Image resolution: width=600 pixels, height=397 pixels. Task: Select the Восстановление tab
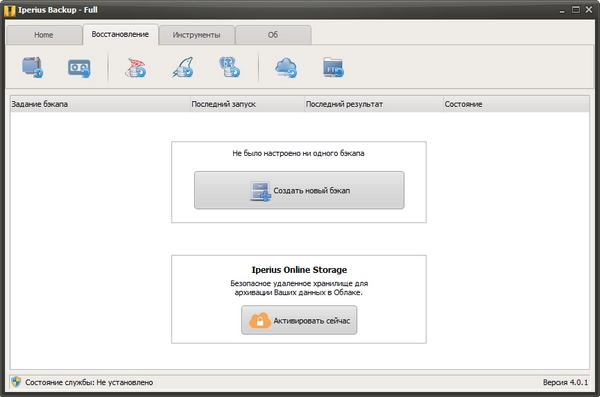pos(120,34)
